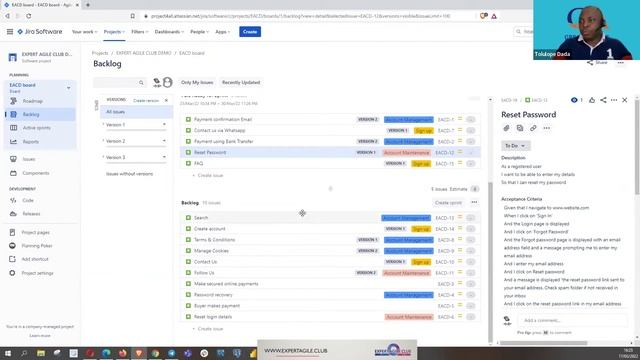The image size is (640, 360).
Task: Toggle the Recently Updated filter
Action: [x=241, y=82]
